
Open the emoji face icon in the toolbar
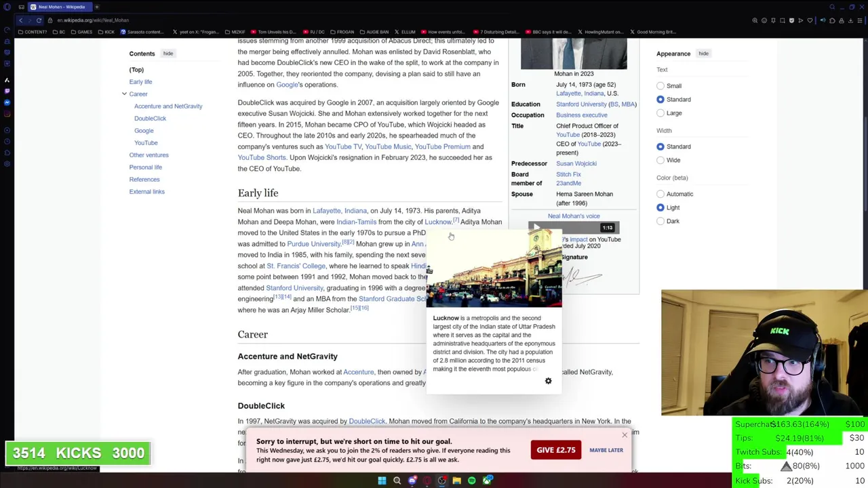click(x=764, y=20)
